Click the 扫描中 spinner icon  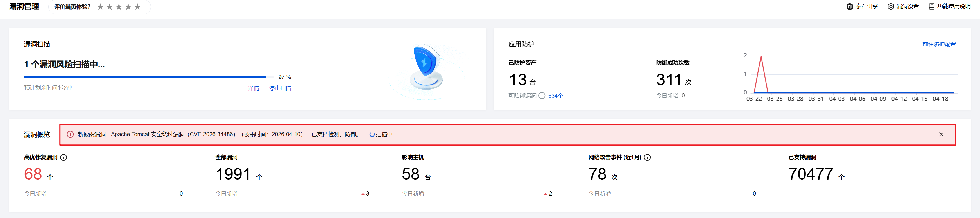click(372, 134)
